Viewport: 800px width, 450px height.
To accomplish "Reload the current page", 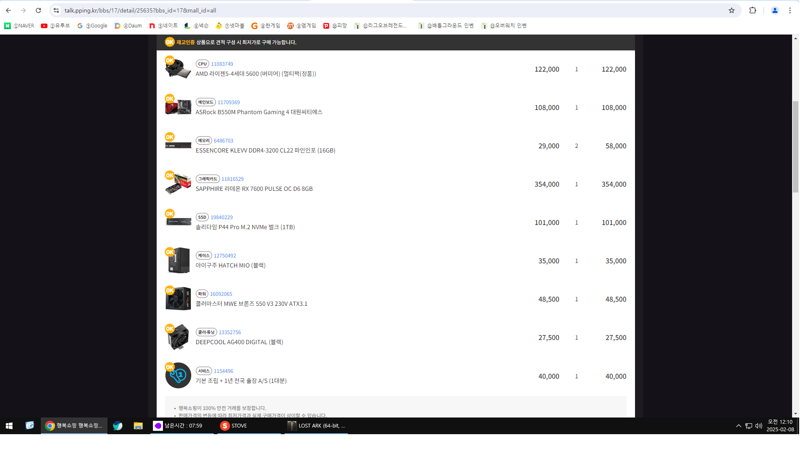I will pyautogui.click(x=38, y=10).
